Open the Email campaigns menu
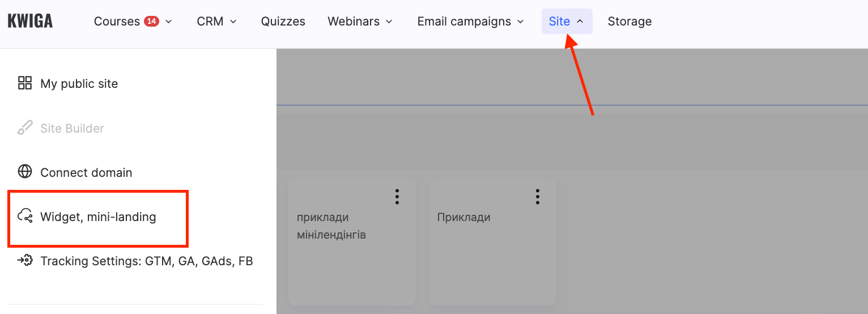The height and width of the screenshot is (314, 868). (464, 22)
